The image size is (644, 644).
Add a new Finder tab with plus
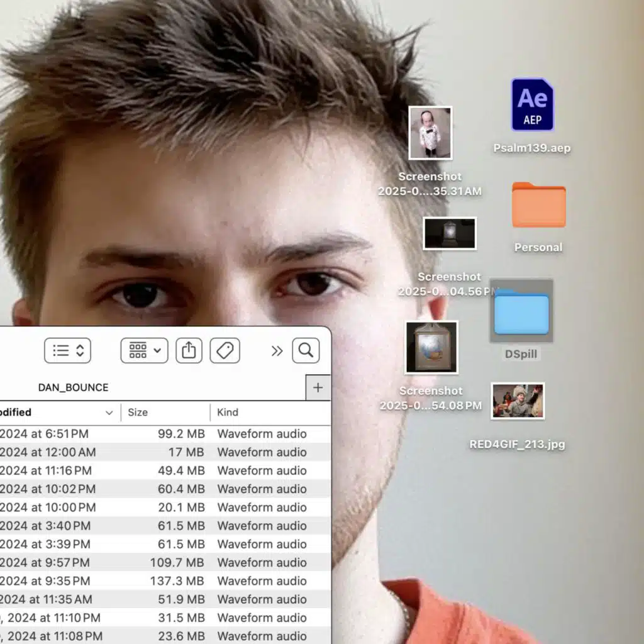(318, 387)
